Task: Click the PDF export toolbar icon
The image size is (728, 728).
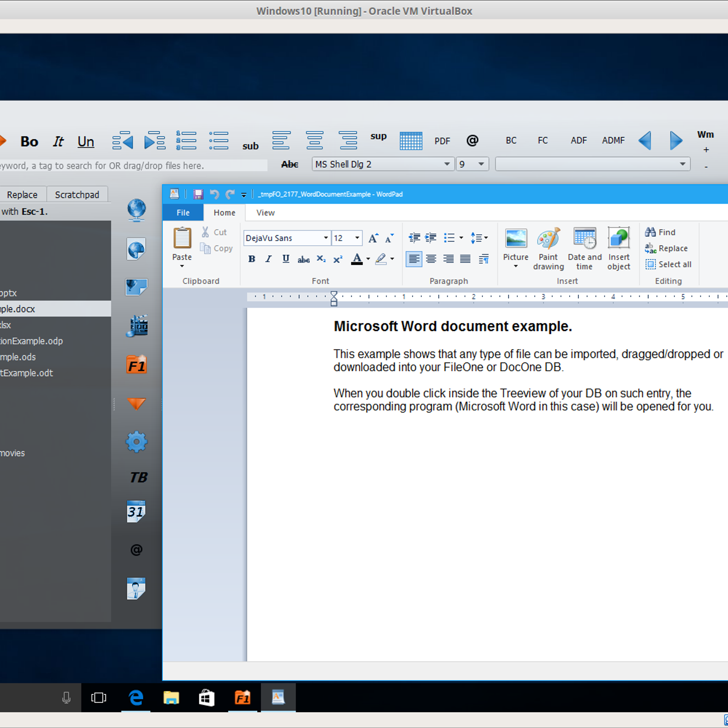Action: [x=442, y=141]
